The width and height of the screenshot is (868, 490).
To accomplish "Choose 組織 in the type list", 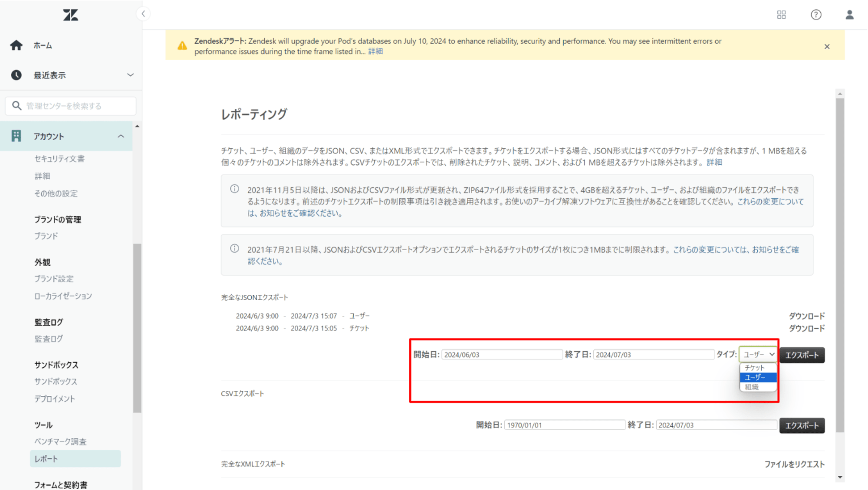I will pos(758,387).
